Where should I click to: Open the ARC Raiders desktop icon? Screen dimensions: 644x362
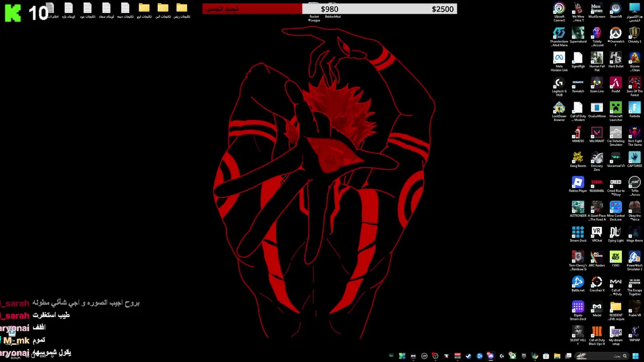point(597,259)
